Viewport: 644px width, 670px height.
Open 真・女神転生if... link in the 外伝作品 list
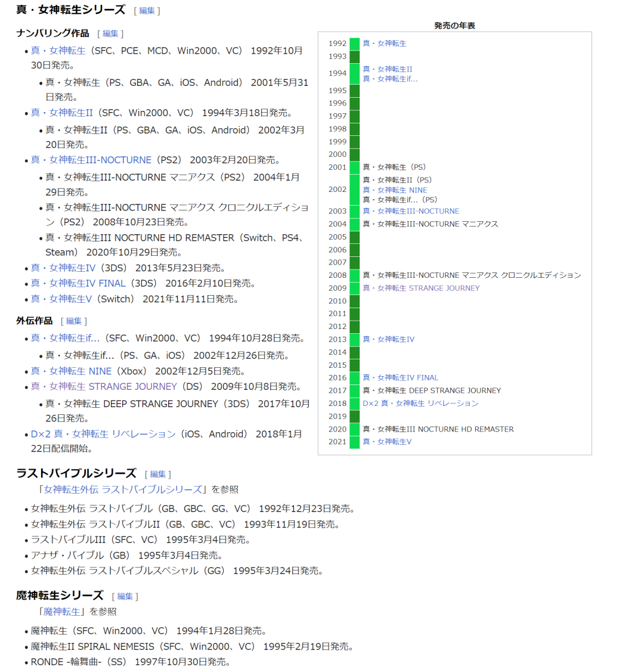(x=65, y=338)
